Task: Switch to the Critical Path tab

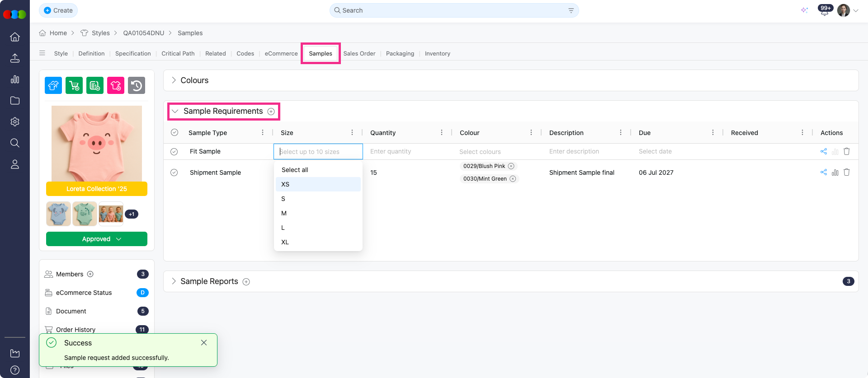Action: (178, 53)
